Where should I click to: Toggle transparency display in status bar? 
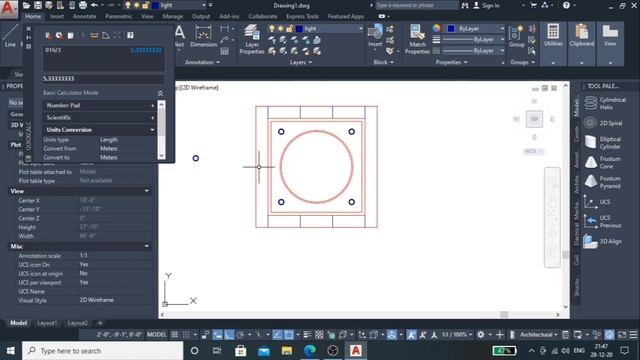tap(319, 335)
